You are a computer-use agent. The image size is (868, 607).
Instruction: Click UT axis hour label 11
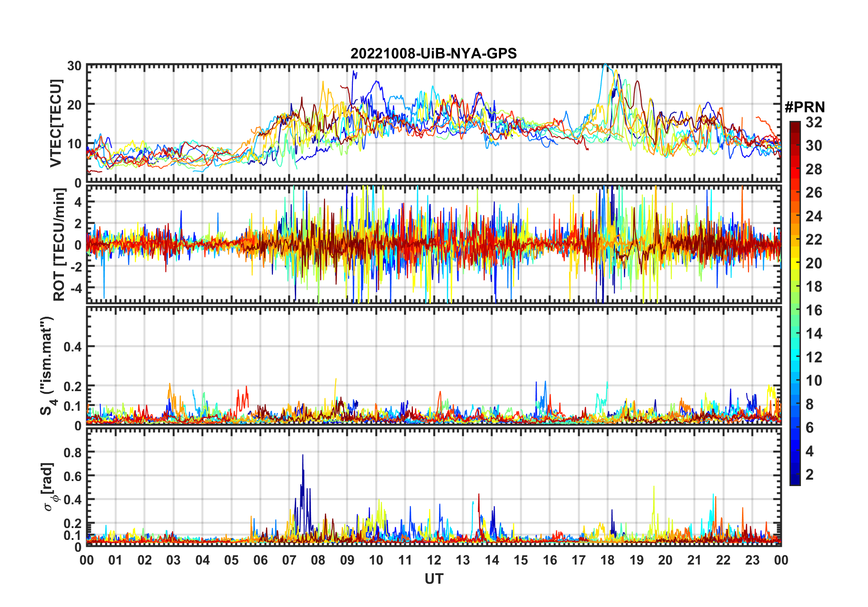405,560
